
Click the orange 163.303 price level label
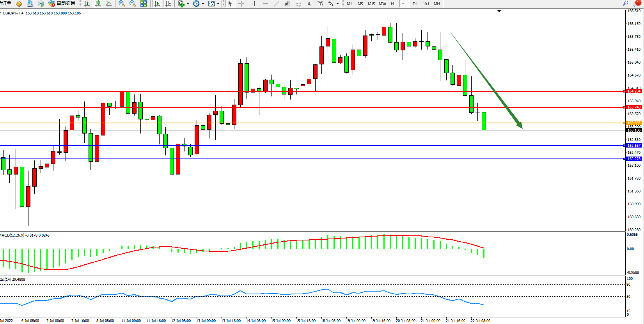pyautogui.click(x=634, y=123)
